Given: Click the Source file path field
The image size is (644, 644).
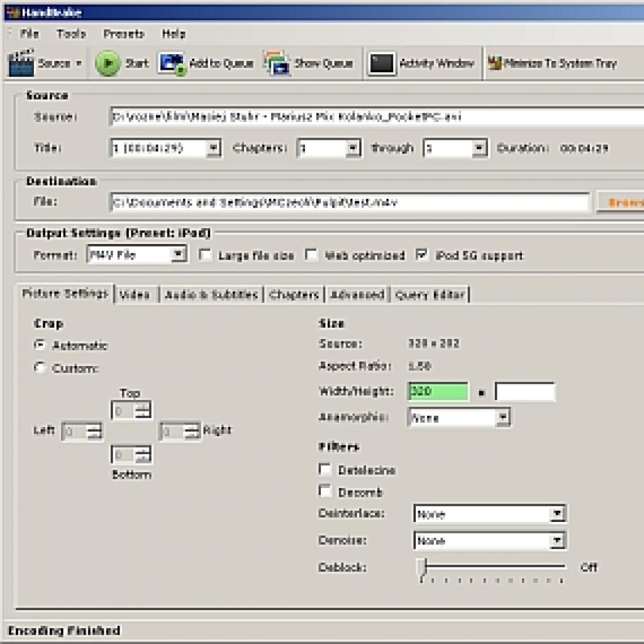Looking at the screenshot, I should [x=377, y=116].
